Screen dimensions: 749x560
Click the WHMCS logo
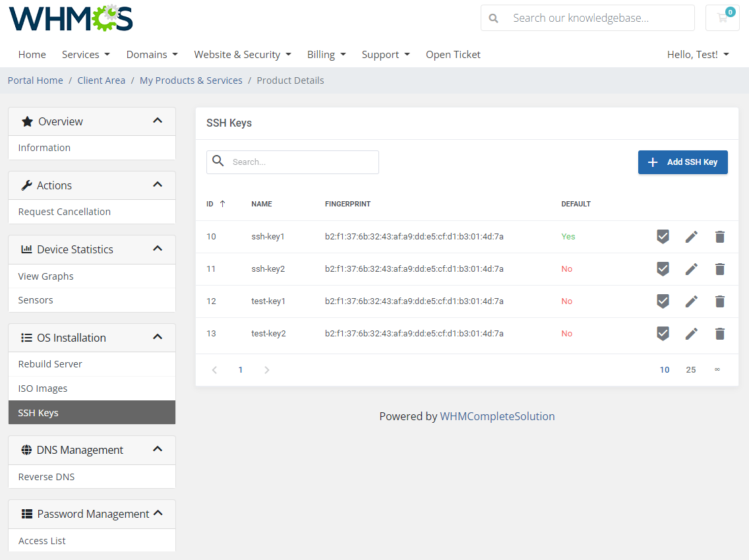pos(71,18)
